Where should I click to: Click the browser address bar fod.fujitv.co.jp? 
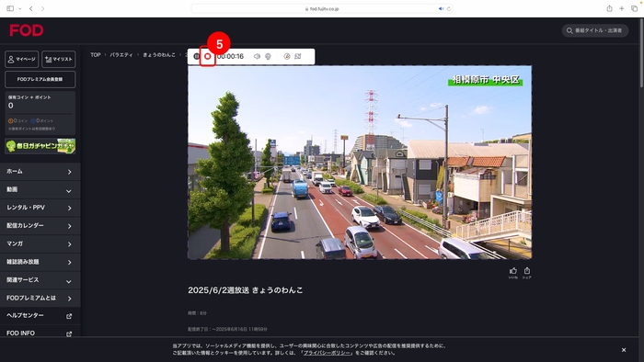click(x=322, y=8)
